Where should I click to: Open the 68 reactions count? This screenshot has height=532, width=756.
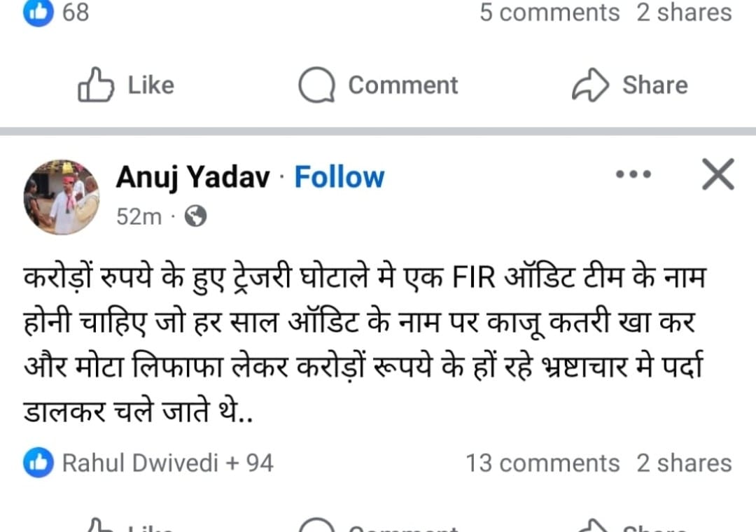coord(76,13)
